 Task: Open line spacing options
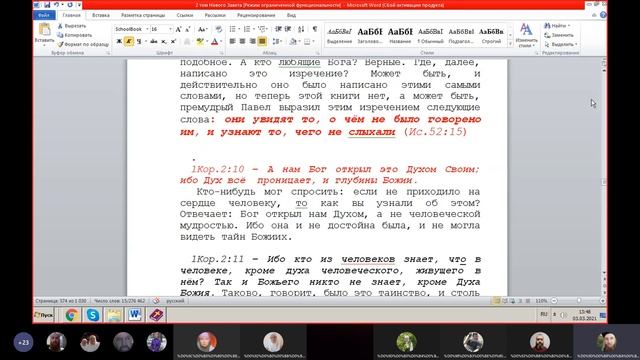[277, 41]
